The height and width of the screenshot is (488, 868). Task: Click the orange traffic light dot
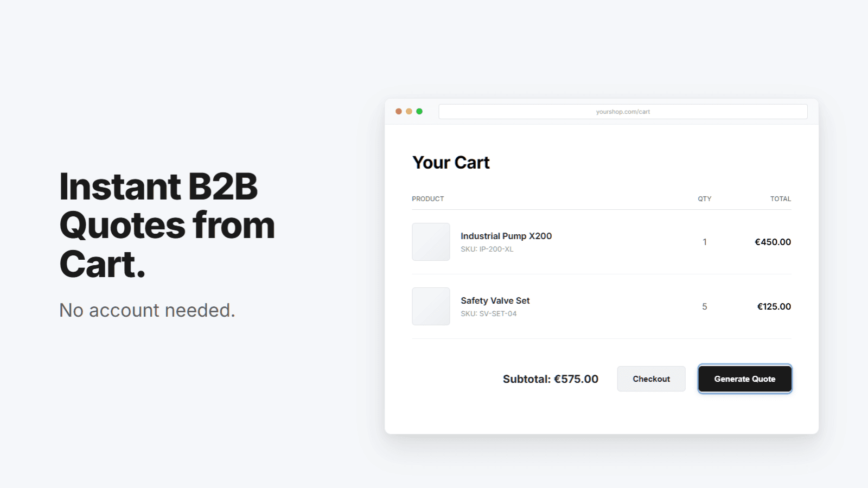409,111
